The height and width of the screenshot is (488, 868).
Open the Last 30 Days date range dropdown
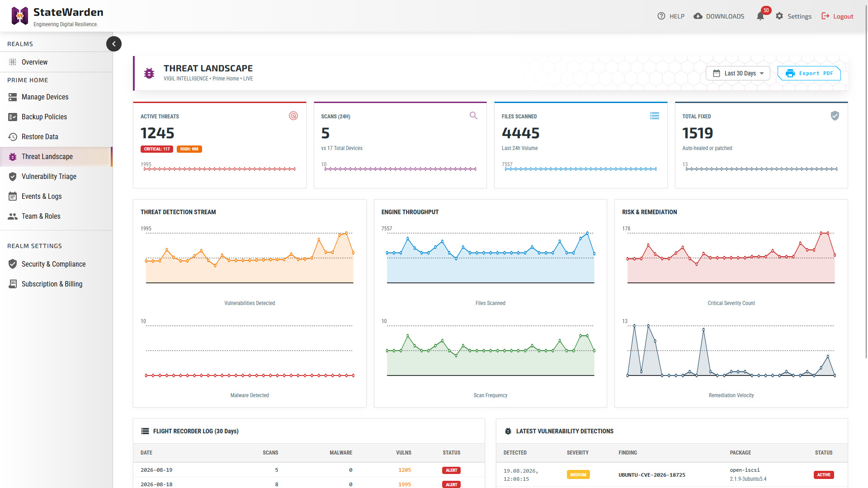(x=738, y=73)
